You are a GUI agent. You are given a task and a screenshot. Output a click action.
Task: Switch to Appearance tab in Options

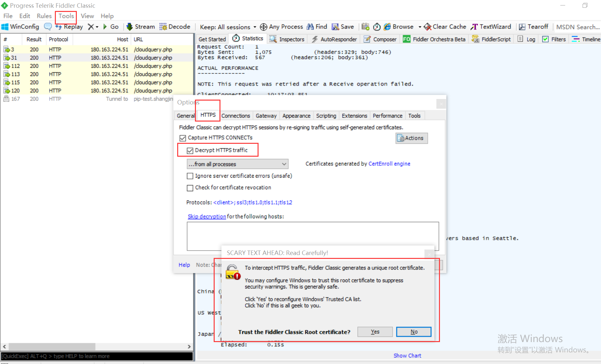[296, 116]
